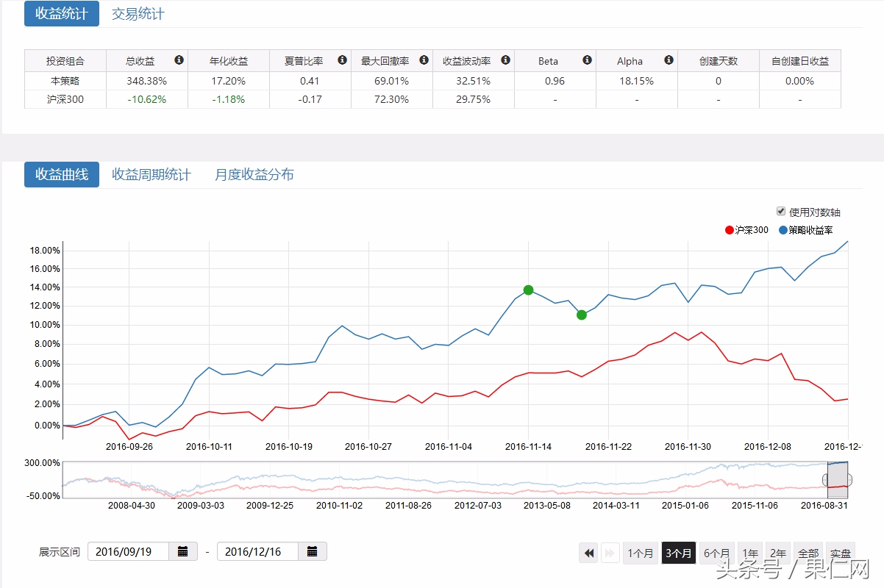Select the 实盘 range button

[840, 553]
